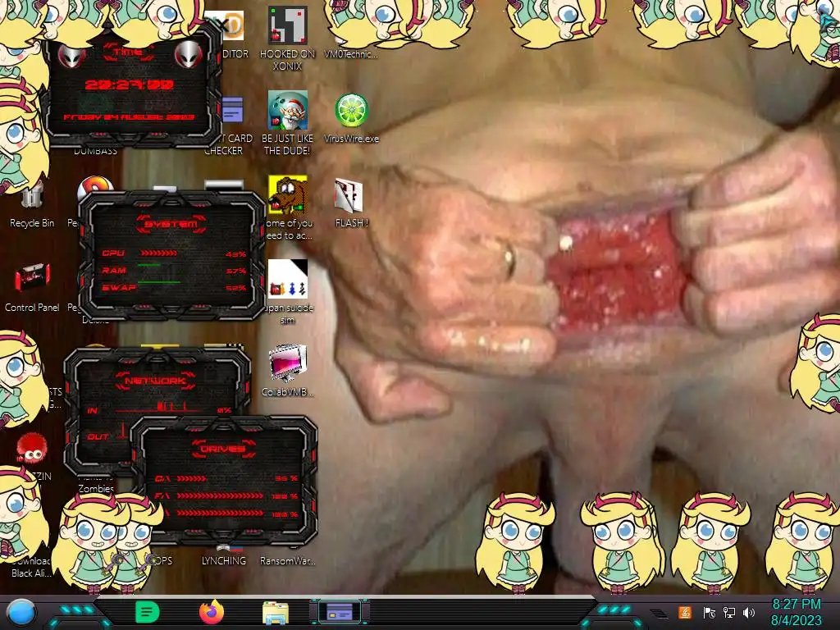This screenshot has width=840, height=630.
Task: Click the NETWORK gadget IN traffic graph
Action: (158, 406)
